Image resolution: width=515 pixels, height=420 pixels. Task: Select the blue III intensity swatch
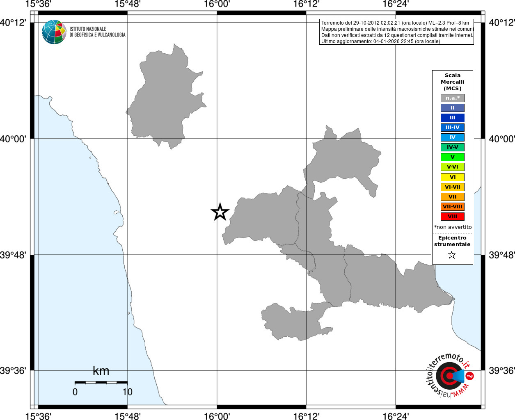[x=453, y=118]
